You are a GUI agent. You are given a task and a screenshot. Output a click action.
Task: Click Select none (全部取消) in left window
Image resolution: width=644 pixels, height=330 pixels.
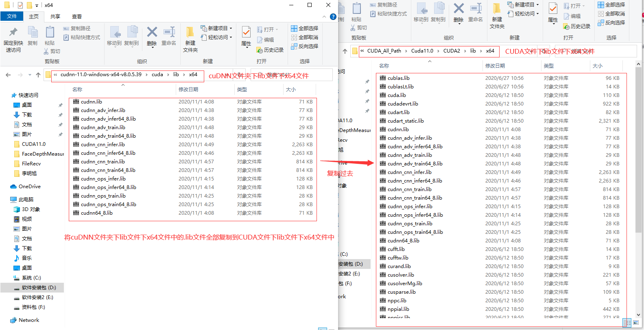coord(305,37)
